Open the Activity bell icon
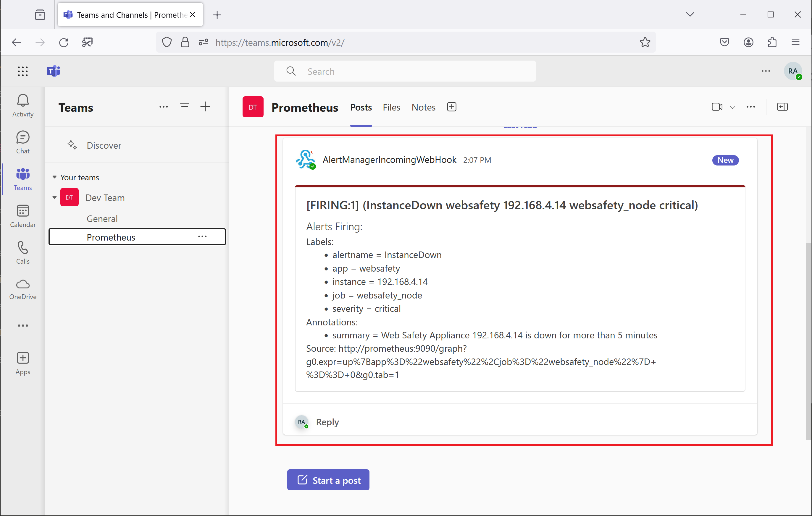This screenshot has height=516, width=812. click(22, 106)
